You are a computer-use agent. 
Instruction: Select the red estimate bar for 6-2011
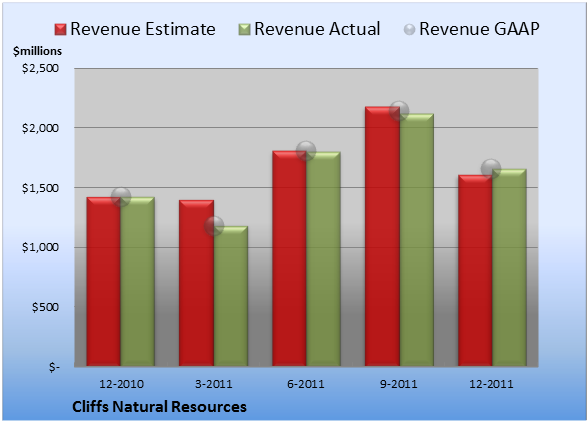pos(289,258)
